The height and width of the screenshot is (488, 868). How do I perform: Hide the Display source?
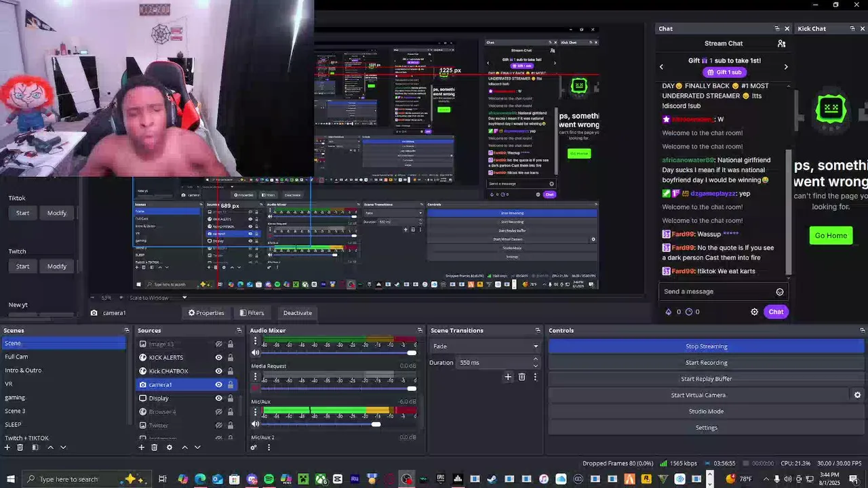[x=218, y=398]
